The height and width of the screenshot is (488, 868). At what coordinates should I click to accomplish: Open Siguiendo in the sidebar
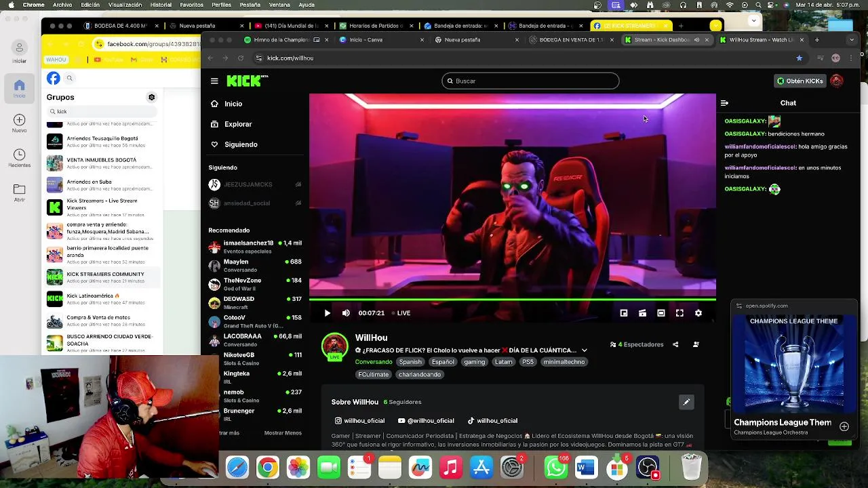click(x=234, y=144)
